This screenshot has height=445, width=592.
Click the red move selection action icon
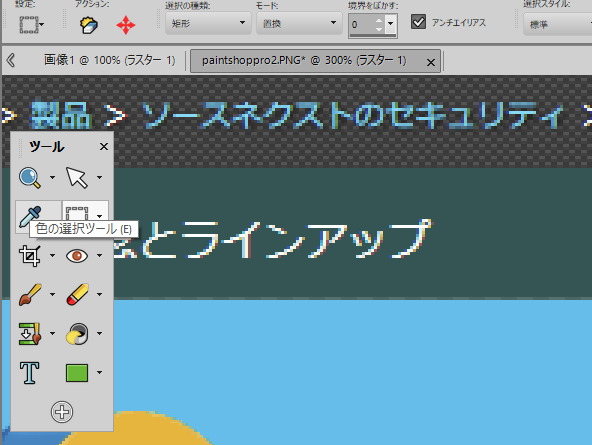coord(126,26)
